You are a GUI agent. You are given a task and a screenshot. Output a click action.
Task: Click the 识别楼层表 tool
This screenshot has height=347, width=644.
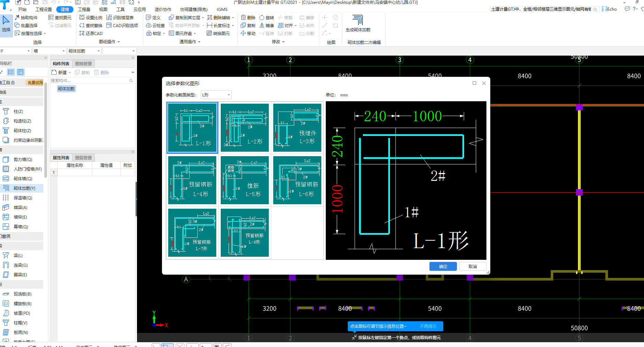120,18
